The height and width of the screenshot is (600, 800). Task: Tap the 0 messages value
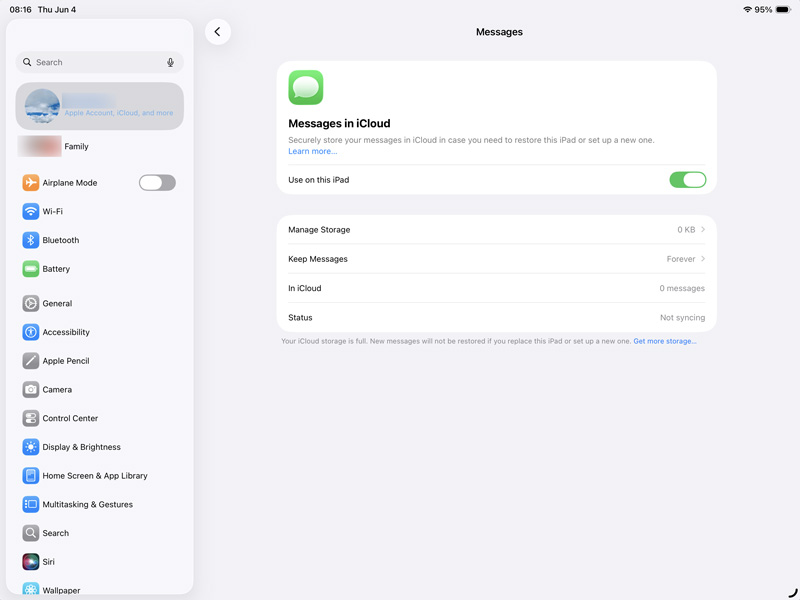coord(682,288)
